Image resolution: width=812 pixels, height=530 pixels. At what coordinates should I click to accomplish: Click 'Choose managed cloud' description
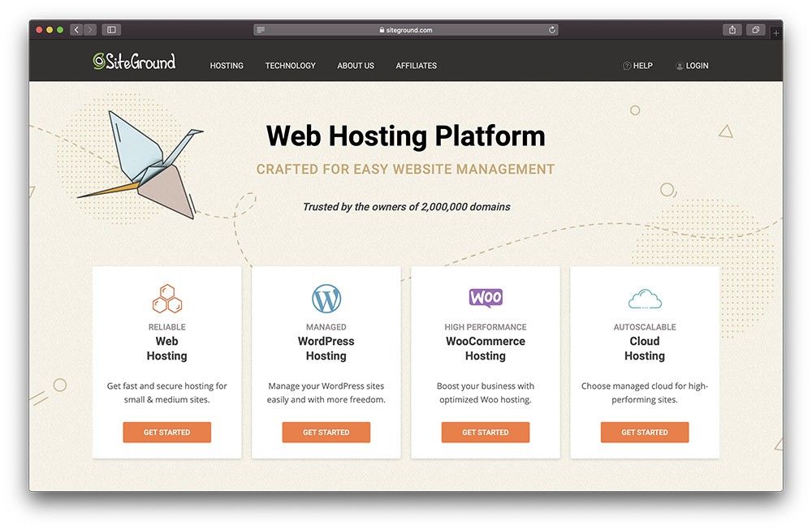[x=645, y=393]
